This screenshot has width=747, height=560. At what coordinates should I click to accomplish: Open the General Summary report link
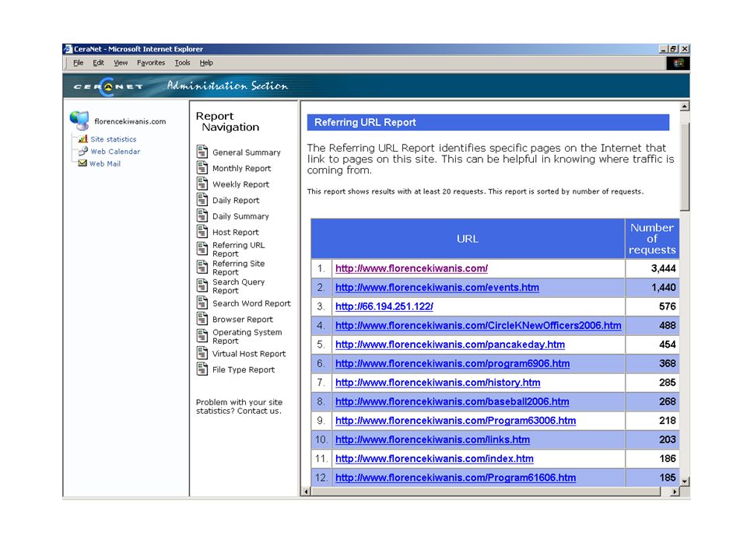(x=247, y=152)
